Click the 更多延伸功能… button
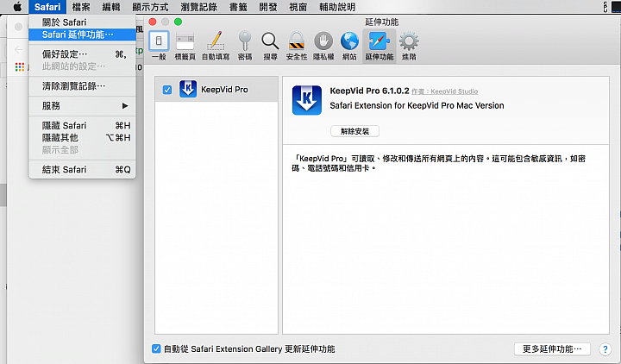 coord(552,349)
